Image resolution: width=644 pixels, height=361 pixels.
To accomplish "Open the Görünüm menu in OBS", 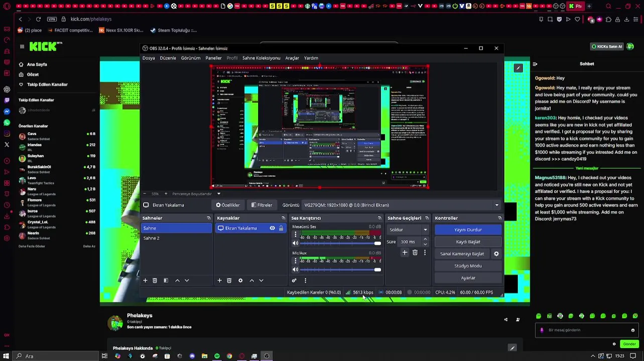I will 191,58.
